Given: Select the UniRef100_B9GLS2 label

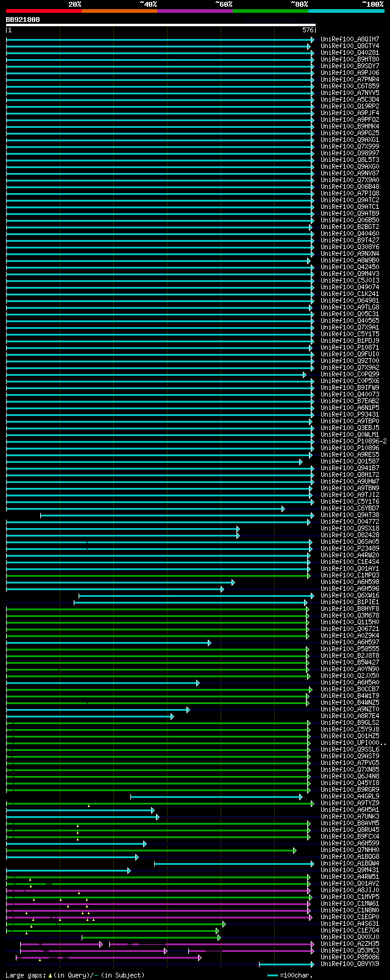Looking at the screenshot, I should (x=350, y=722).
